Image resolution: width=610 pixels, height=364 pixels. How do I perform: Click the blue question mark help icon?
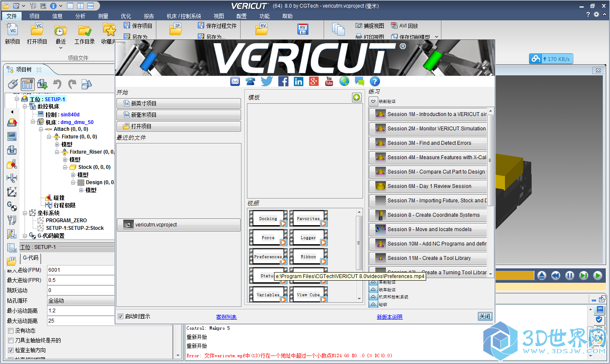(375, 81)
